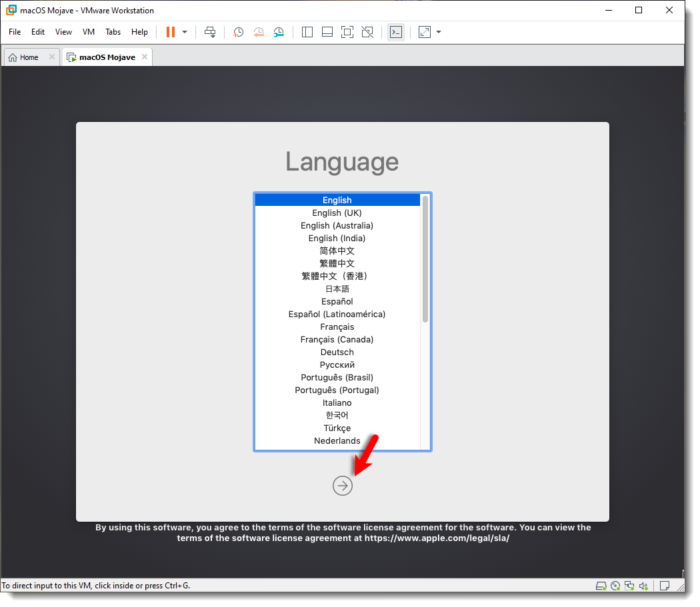Toggle the thumbnail bar icon
The image size is (700, 607).
point(327,32)
